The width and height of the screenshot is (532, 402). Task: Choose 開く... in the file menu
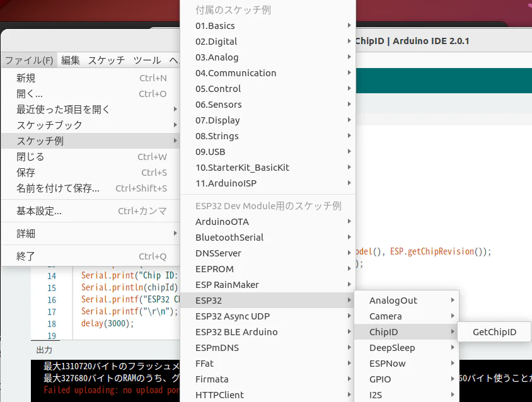[90, 94]
